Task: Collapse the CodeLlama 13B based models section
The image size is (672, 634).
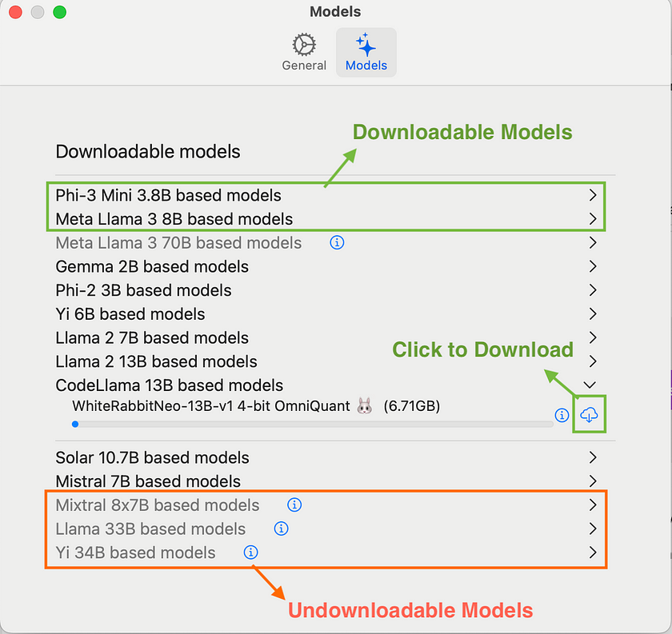Action: coord(590,385)
